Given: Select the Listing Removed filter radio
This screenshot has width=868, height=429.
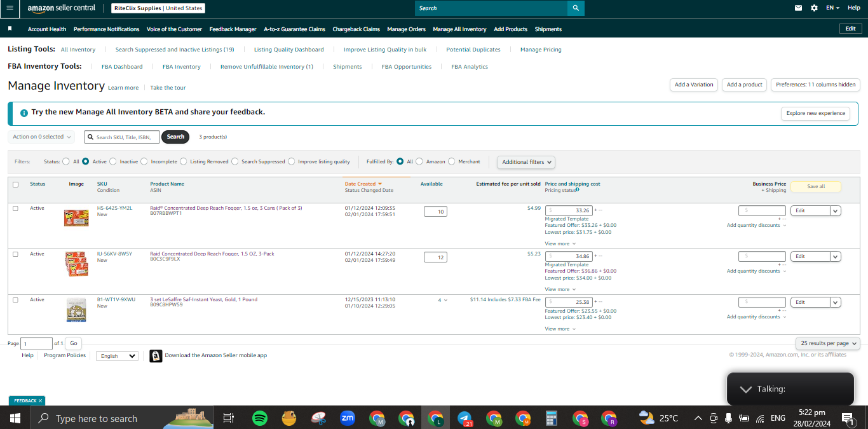Looking at the screenshot, I should click(183, 161).
